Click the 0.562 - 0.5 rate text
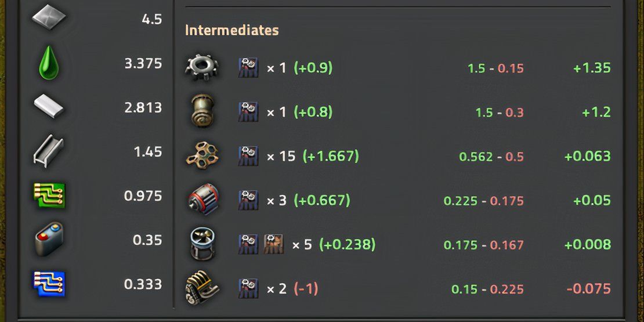 (491, 157)
